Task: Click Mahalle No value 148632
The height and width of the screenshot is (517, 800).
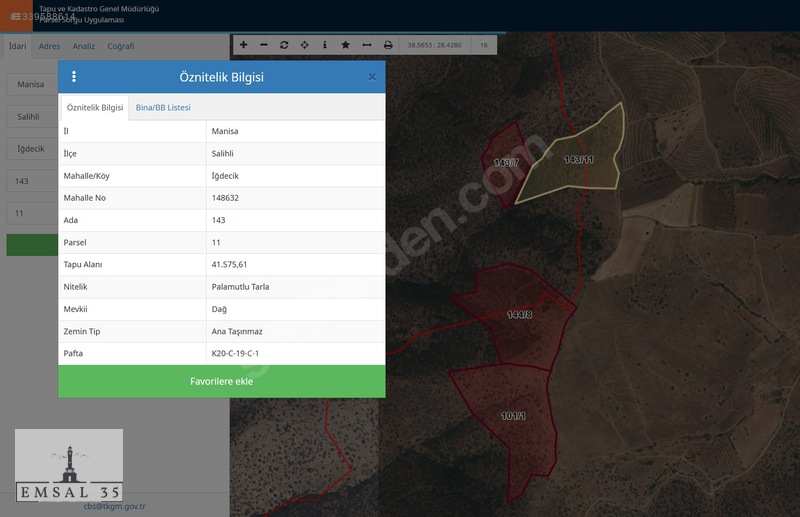Action: point(225,198)
